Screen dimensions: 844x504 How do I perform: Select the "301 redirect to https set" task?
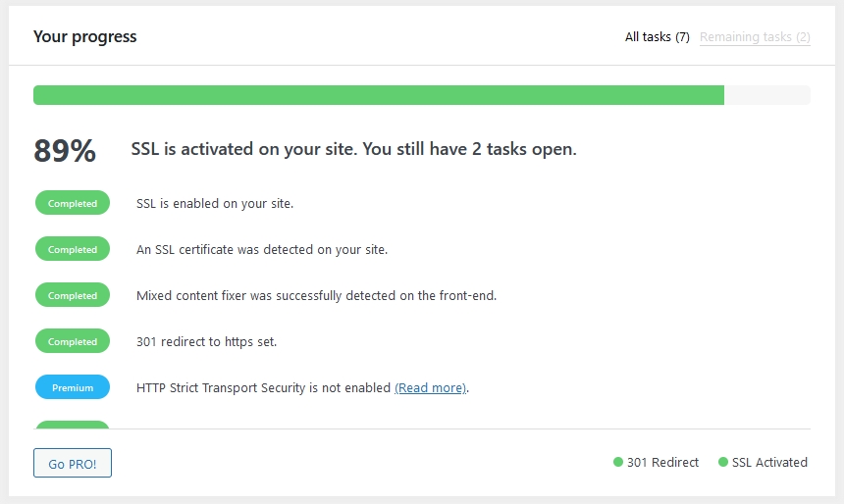click(x=206, y=342)
